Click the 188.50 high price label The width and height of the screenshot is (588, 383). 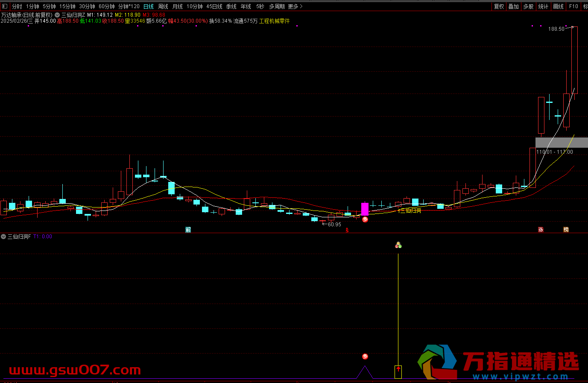[x=556, y=29]
